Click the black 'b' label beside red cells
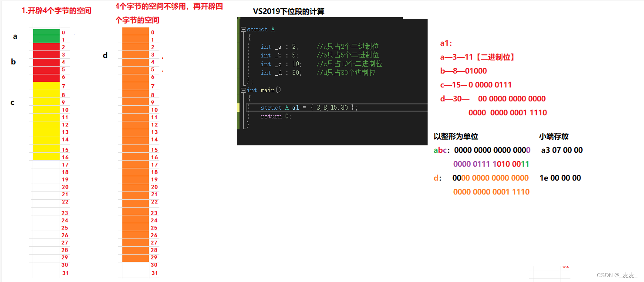Screen dimensions: 644x282 click(13, 62)
